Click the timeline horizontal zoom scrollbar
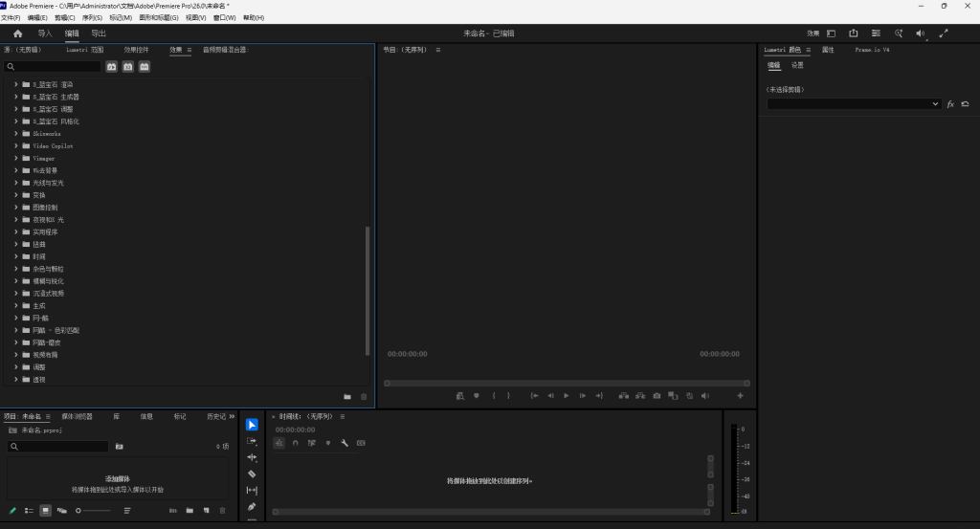 tap(491, 512)
